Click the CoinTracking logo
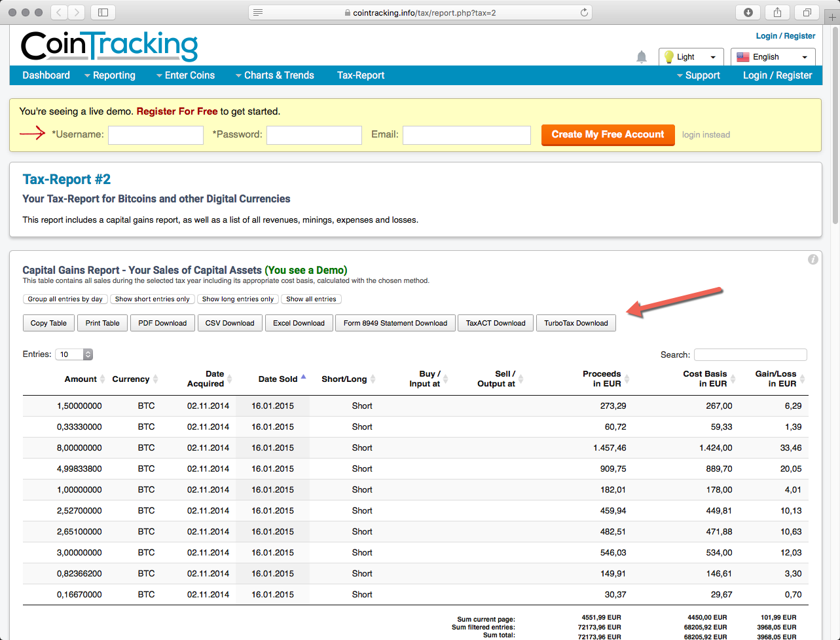This screenshot has width=840, height=640. point(109,46)
